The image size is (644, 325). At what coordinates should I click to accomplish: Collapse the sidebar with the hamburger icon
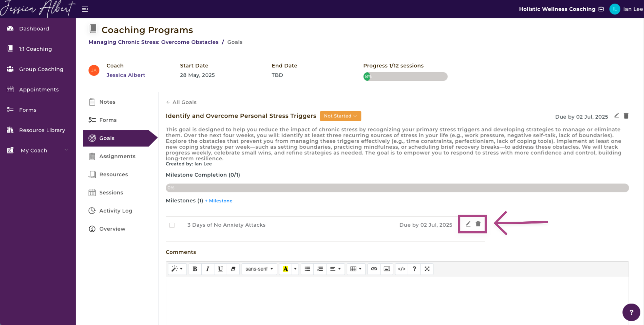tap(85, 9)
